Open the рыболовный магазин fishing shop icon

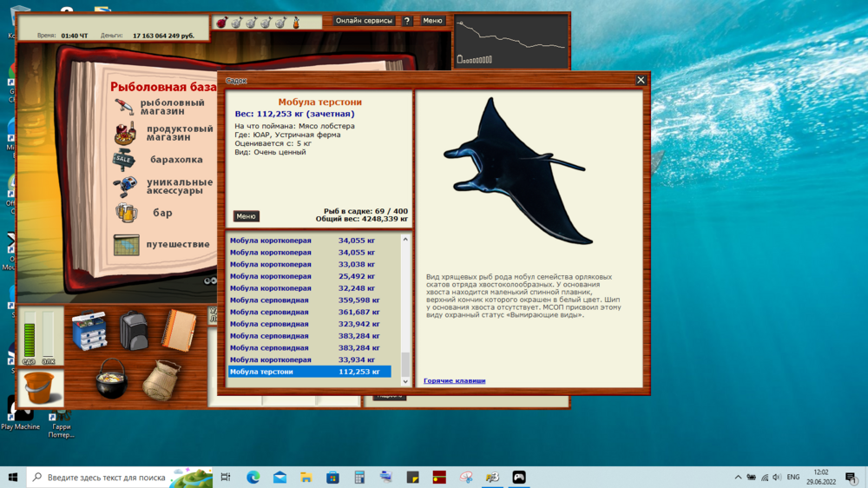[124, 106]
